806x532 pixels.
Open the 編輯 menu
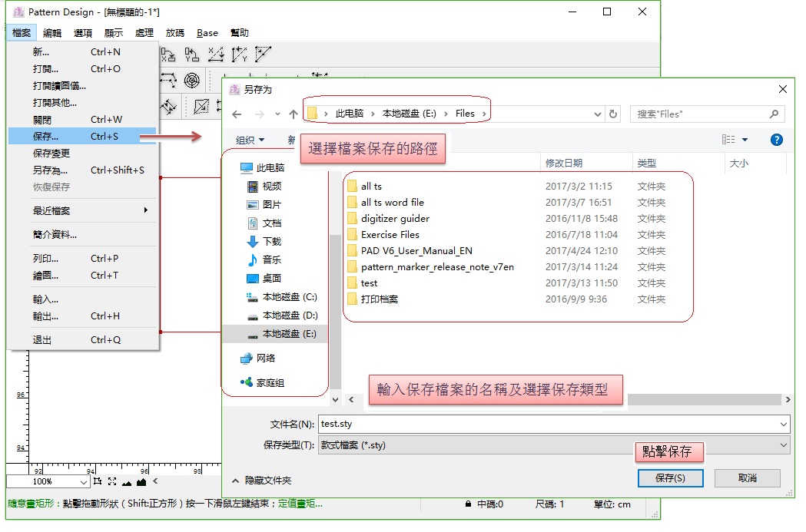[x=52, y=33]
